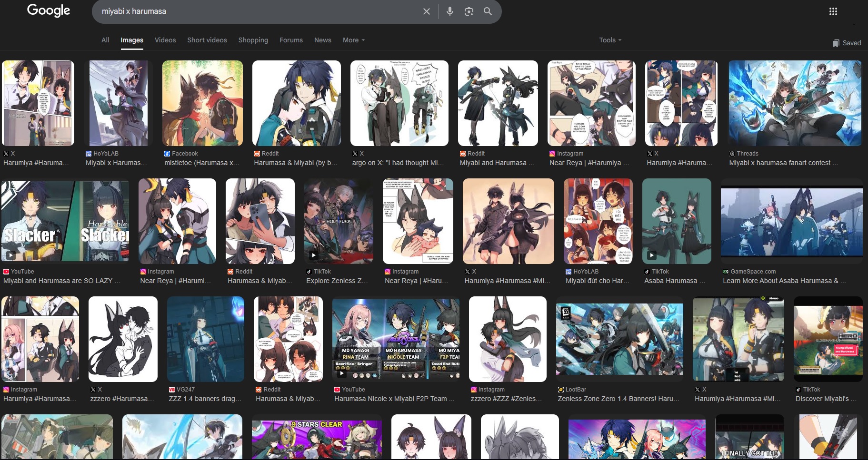Switch to the Forums tab

point(291,40)
